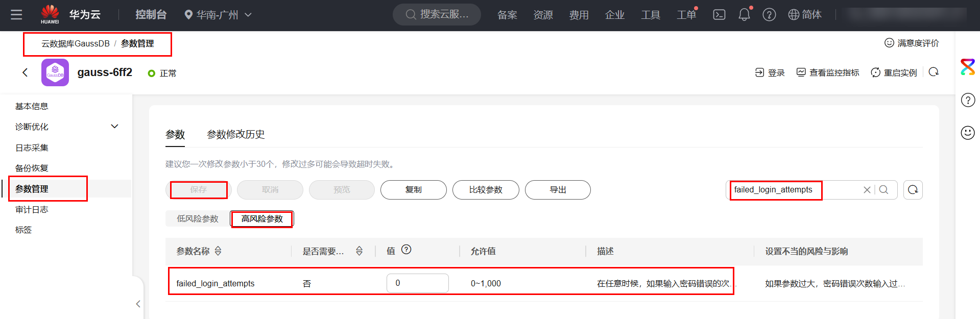Refresh the parameter list with the refresh button
980x319 pixels.
[913, 190]
